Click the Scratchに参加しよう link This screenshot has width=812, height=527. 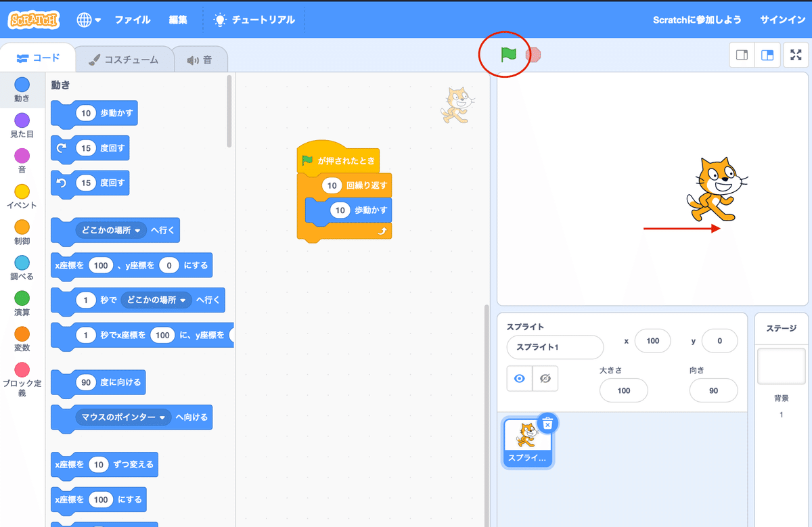click(697, 20)
